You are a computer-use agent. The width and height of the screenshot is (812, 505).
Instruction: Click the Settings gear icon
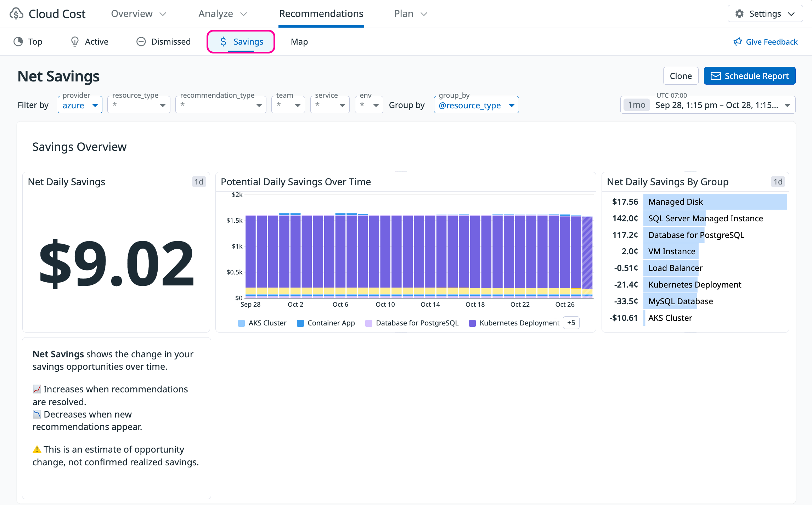coord(739,14)
